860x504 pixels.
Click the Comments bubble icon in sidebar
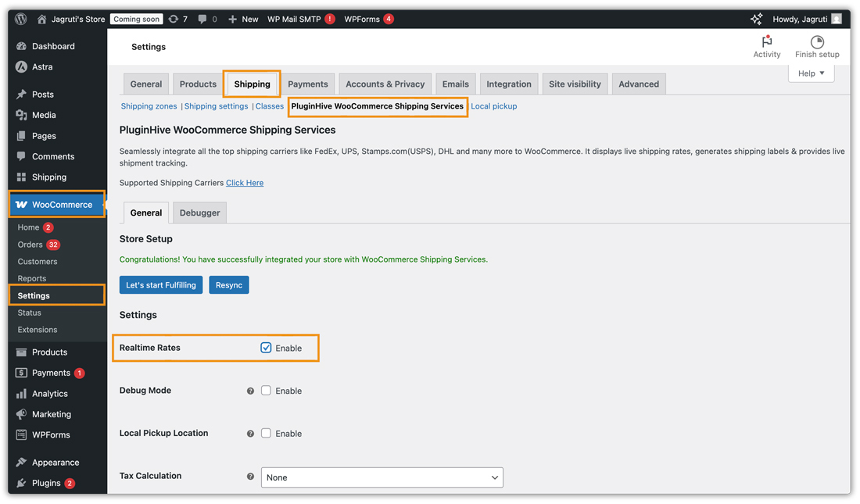pos(21,156)
